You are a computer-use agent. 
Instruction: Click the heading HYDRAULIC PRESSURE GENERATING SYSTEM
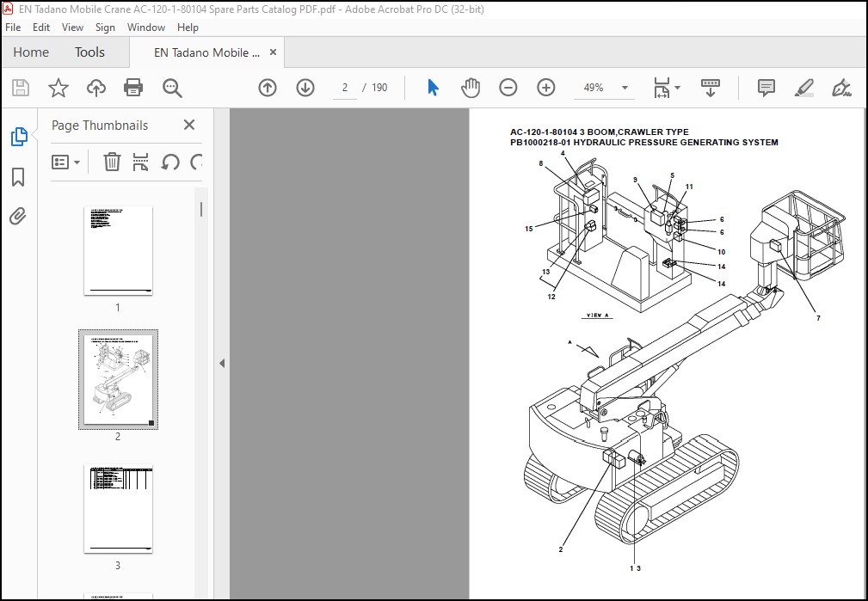675,142
